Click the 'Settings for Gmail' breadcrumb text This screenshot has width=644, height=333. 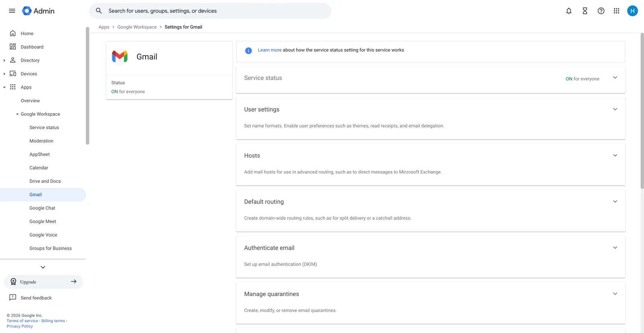[184, 27]
